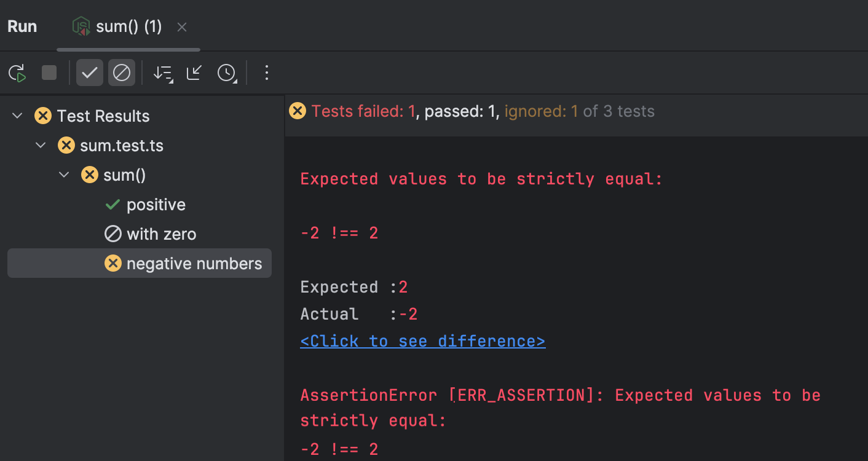The height and width of the screenshot is (461, 868).
Task: Rerun the tests
Action: tap(17, 73)
